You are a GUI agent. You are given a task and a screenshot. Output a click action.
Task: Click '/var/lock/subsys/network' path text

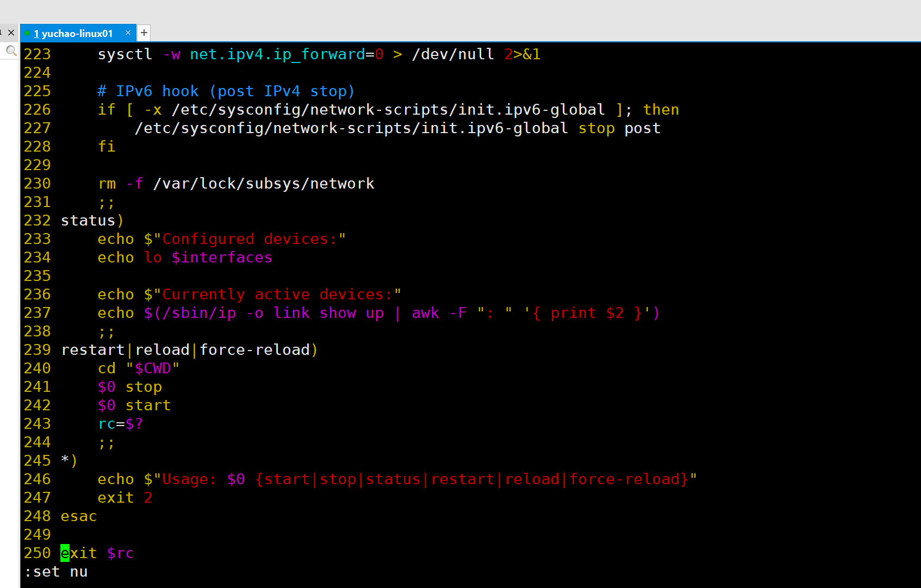pyautogui.click(x=264, y=184)
